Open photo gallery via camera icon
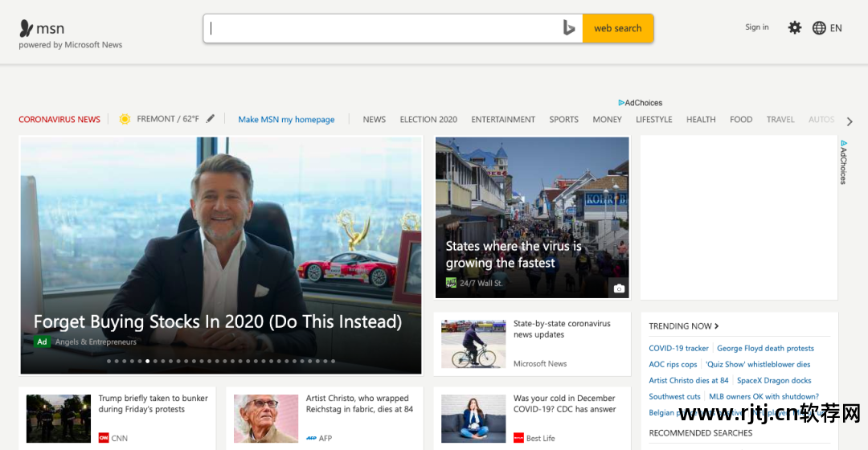The width and height of the screenshot is (868, 450). click(618, 288)
